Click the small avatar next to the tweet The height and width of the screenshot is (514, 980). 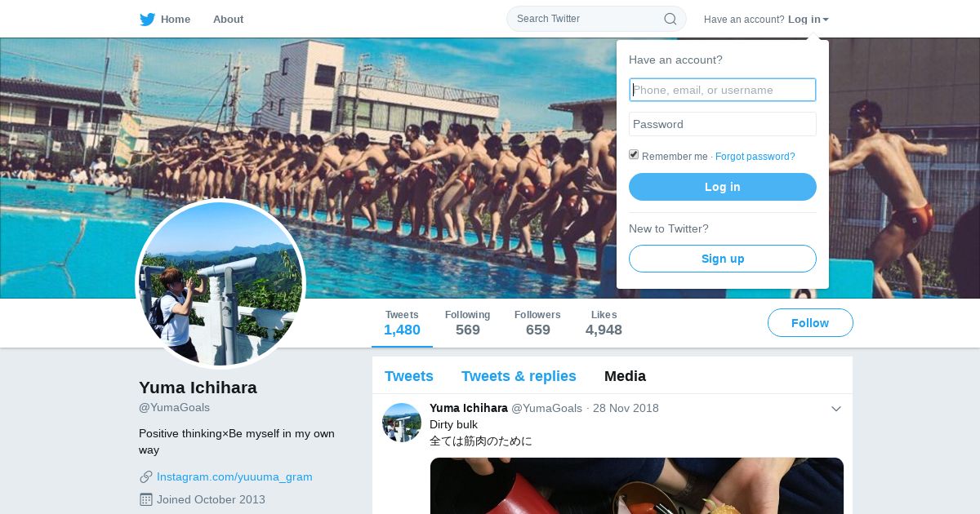[x=402, y=423]
